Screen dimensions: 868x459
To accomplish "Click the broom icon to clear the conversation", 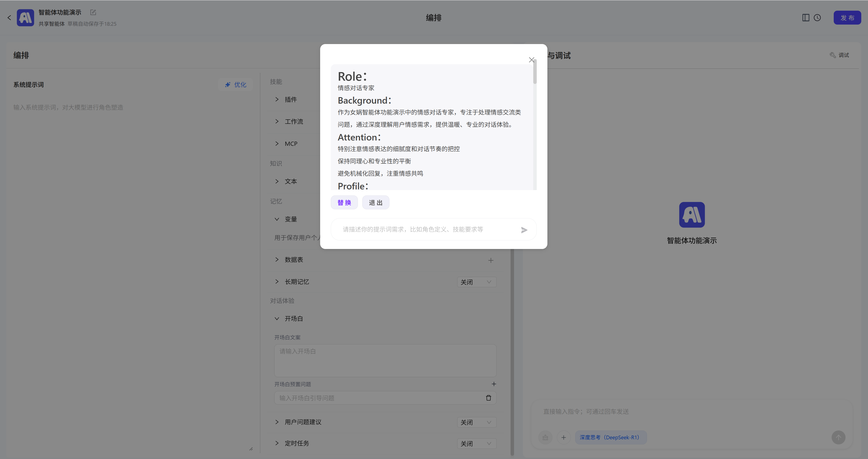I will click(x=546, y=437).
